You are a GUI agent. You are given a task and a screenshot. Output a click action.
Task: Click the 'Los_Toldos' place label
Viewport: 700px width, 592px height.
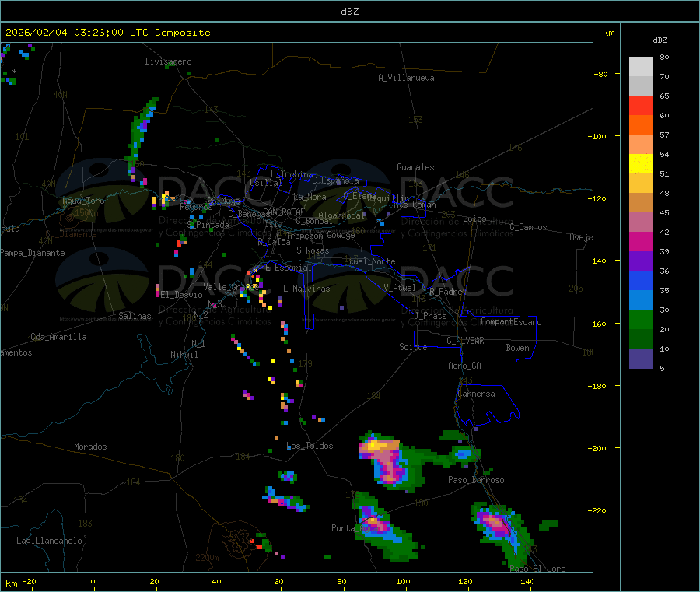pos(310,446)
